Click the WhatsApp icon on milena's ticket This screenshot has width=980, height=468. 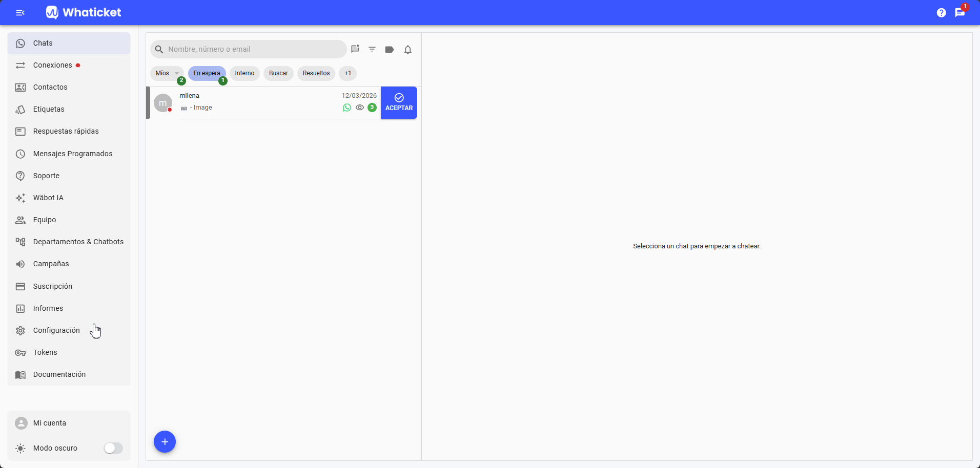pos(347,108)
